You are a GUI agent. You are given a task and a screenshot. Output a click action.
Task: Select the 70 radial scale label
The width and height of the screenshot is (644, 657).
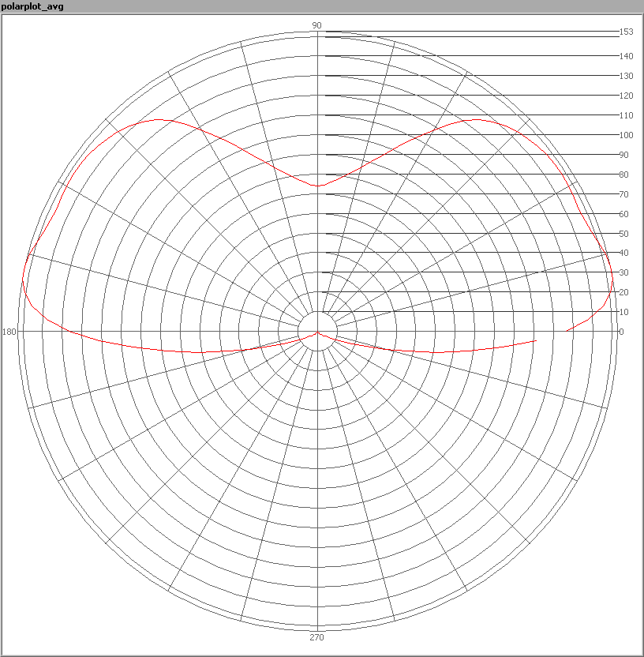coord(623,194)
